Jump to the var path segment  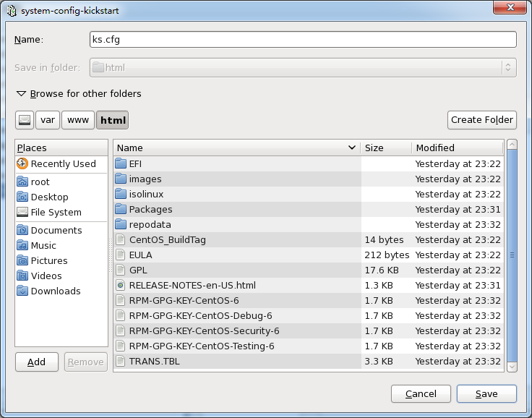click(48, 120)
